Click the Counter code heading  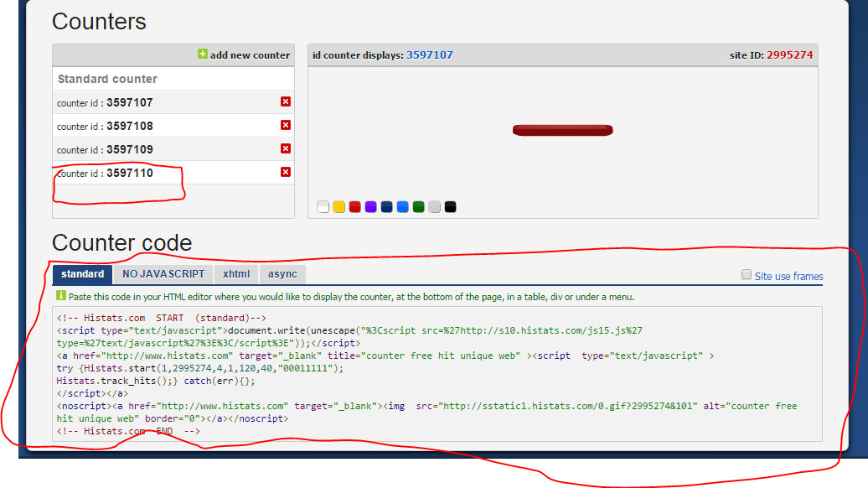click(x=121, y=242)
